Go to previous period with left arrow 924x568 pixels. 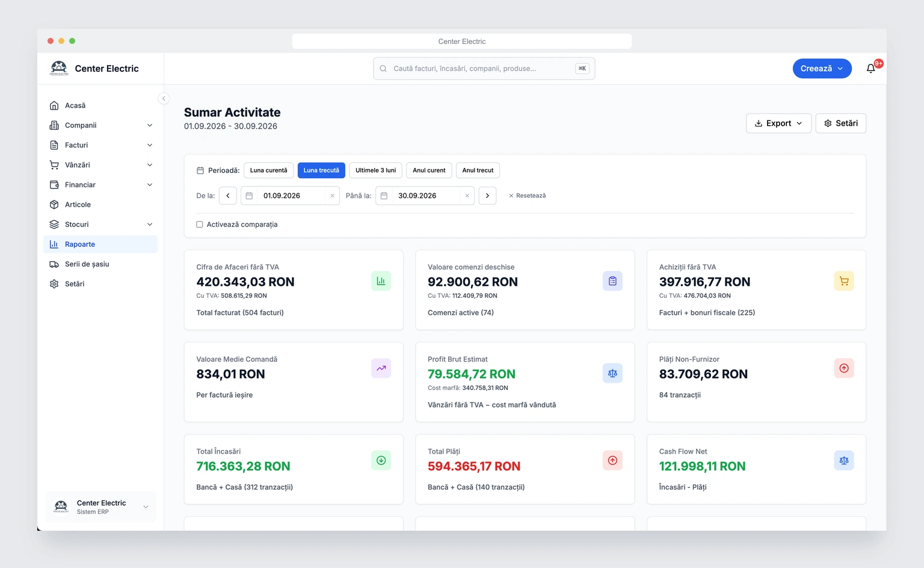(228, 196)
